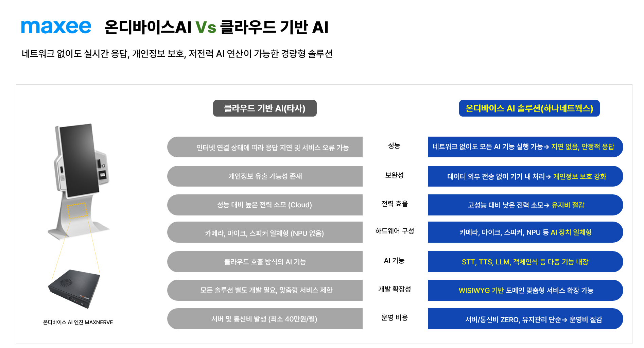Click the blue 서버/통신비 ZERO bar
The width and height of the screenshot is (644, 348).
[x=525, y=319]
